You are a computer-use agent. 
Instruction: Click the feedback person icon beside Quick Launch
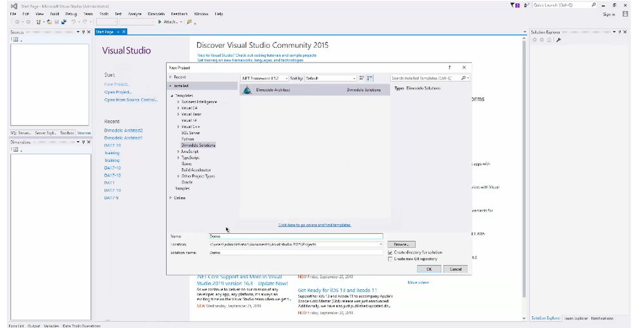pos(526,5)
